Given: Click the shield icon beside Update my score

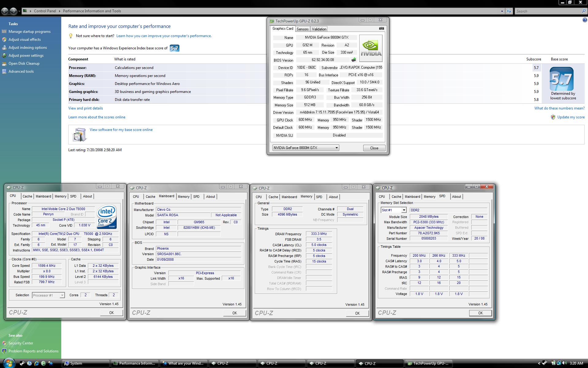Looking at the screenshot, I should [x=553, y=117].
